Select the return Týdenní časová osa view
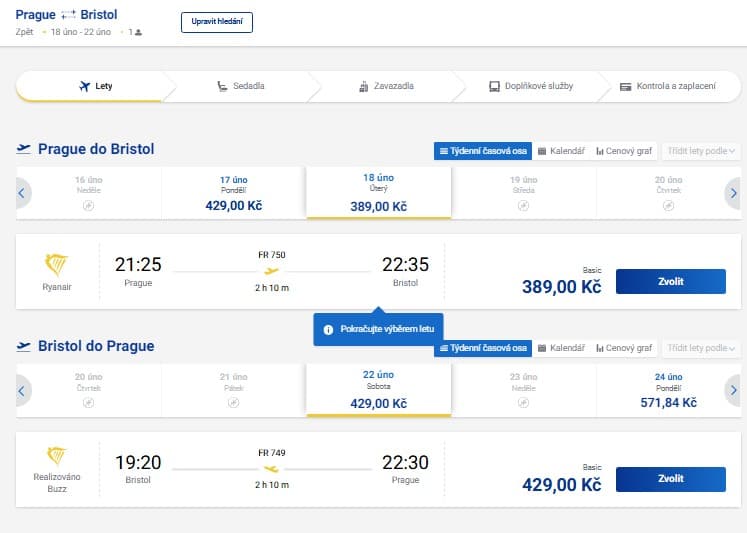This screenshot has height=533, width=747. coord(483,348)
